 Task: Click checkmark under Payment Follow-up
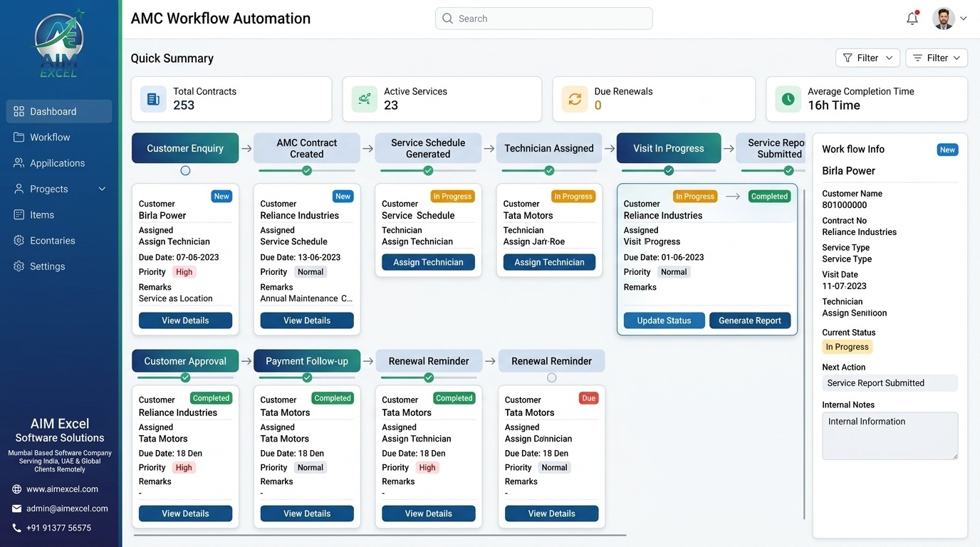pyautogui.click(x=307, y=377)
